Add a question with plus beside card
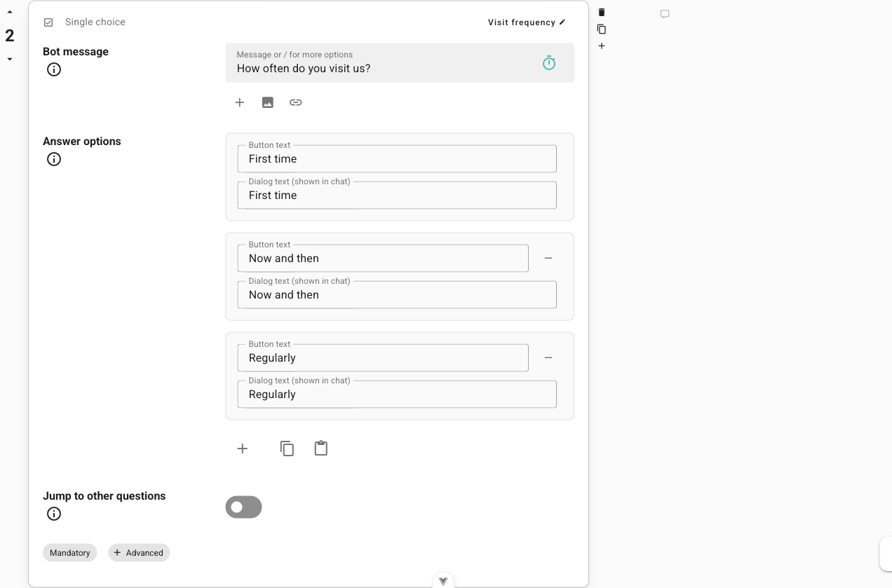 tap(602, 46)
